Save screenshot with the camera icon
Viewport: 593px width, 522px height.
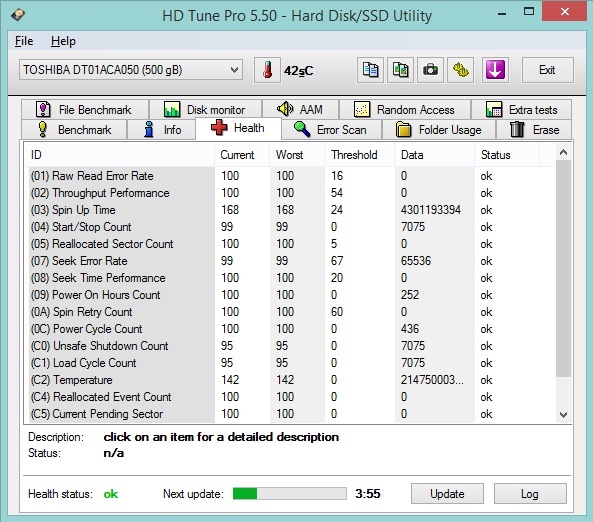tap(430, 70)
